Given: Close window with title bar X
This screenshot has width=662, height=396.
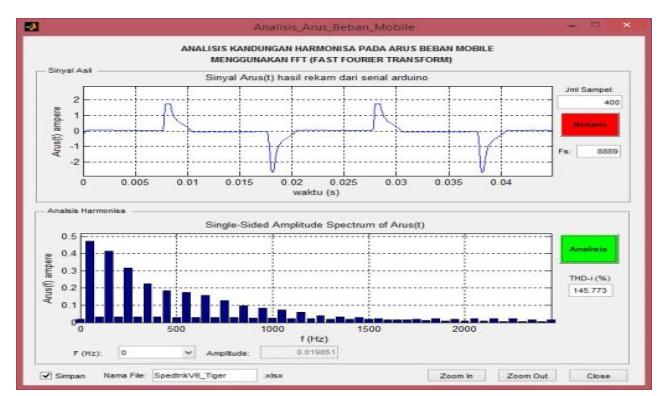Looking at the screenshot, I should coord(627,25).
